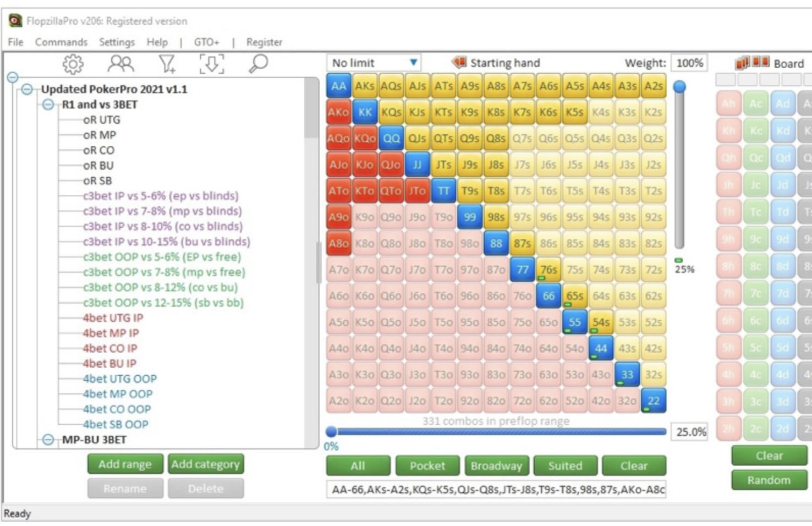Toggle the A2s hand cell

coord(654,86)
